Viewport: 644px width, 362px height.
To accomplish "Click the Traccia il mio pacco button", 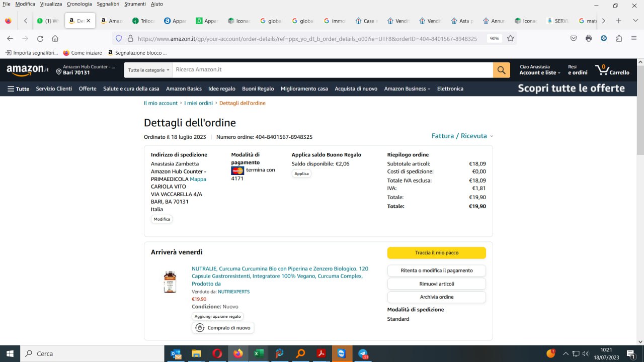I will point(436,253).
